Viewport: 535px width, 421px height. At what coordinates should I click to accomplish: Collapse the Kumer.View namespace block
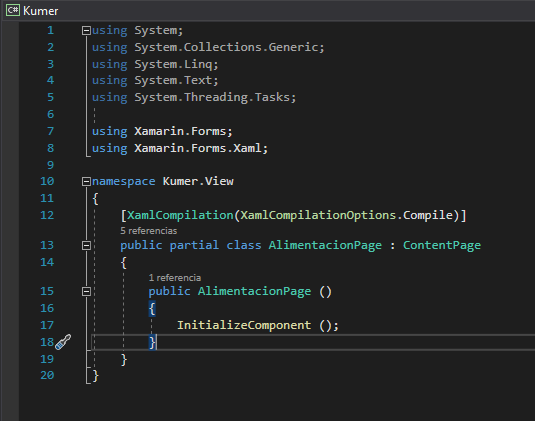click(x=86, y=182)
